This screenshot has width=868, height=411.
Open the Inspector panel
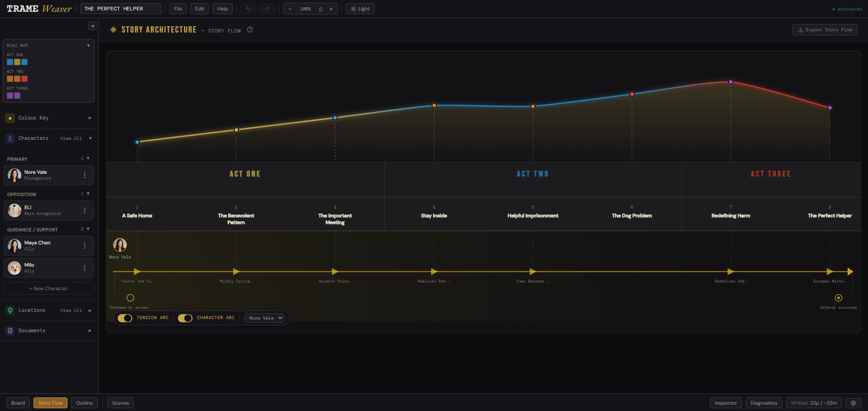(726, 403)
